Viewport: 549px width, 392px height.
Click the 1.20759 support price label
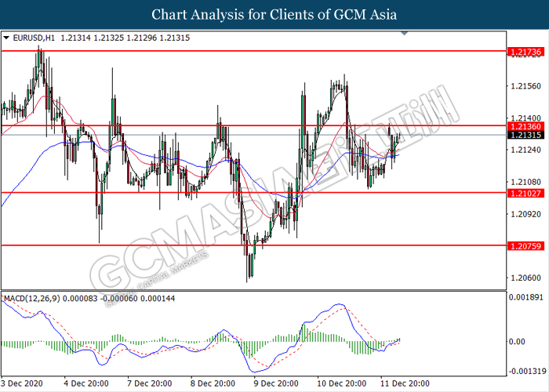pyautogui.click(x=526, y=246)
